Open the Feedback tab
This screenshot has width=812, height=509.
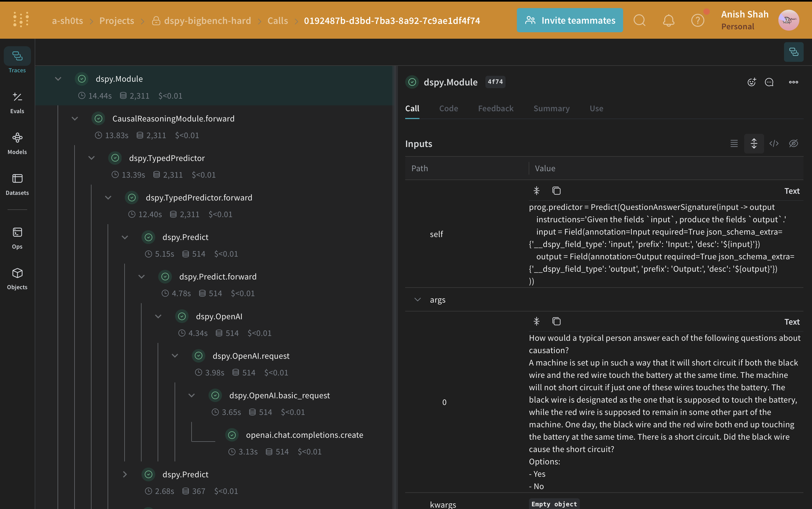click(496, 108)
